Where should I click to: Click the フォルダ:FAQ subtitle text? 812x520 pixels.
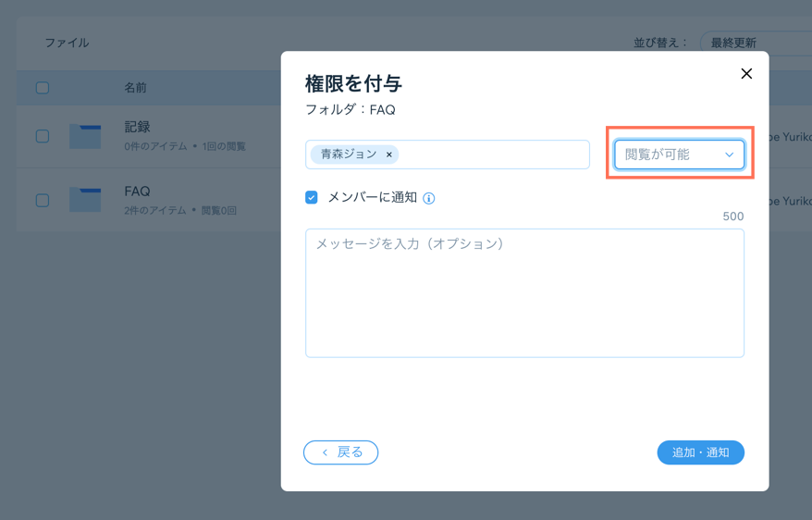tap(351, 110)
